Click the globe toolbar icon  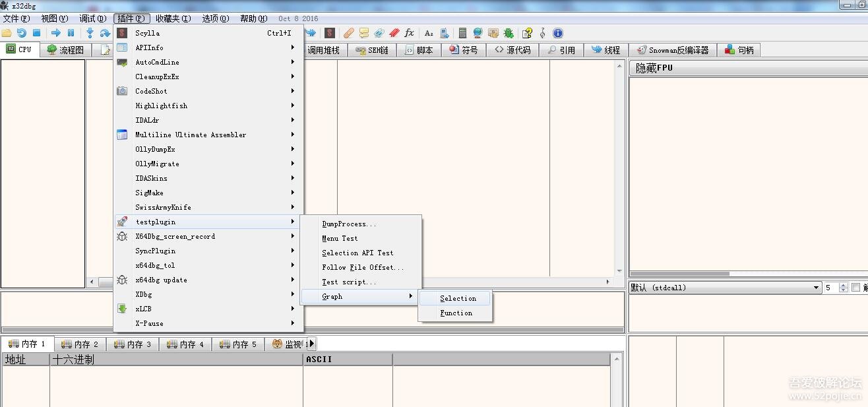pyautogui.click(x=478, y=33)
